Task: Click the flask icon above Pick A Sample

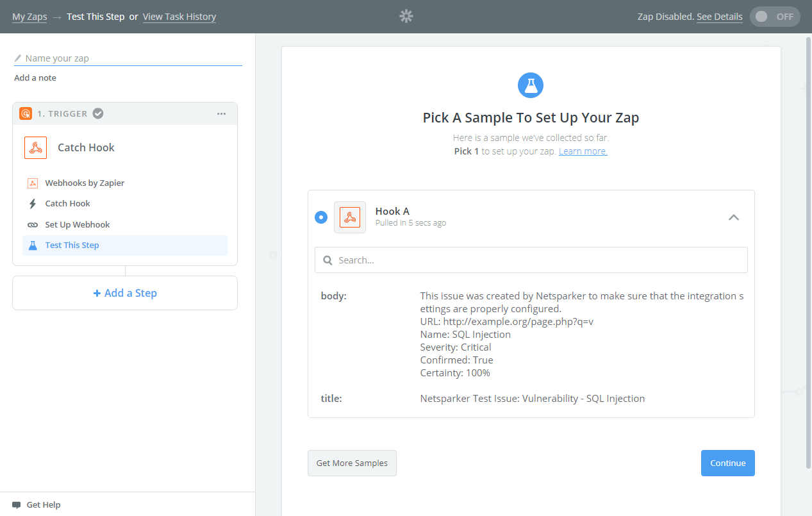Action: (x=530, y=85)
